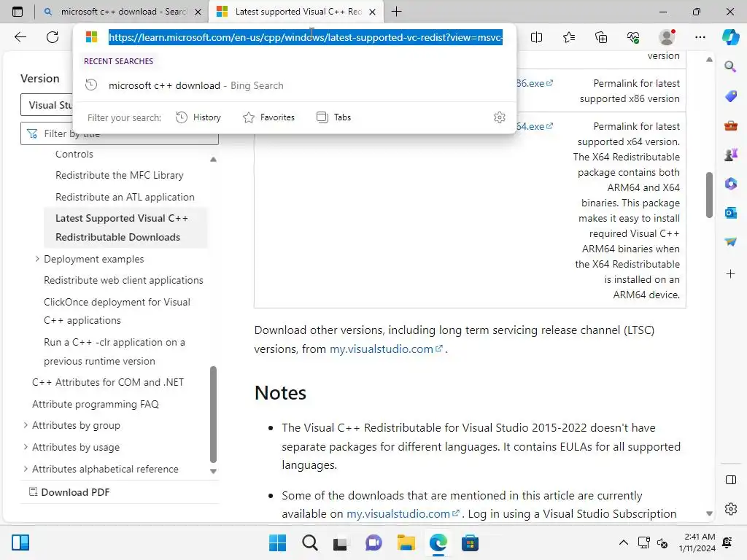The image size is (747, 560).
Task: Open Settings and more ellipsis menu
Action: pyautogui.click(x=700, y=37)
